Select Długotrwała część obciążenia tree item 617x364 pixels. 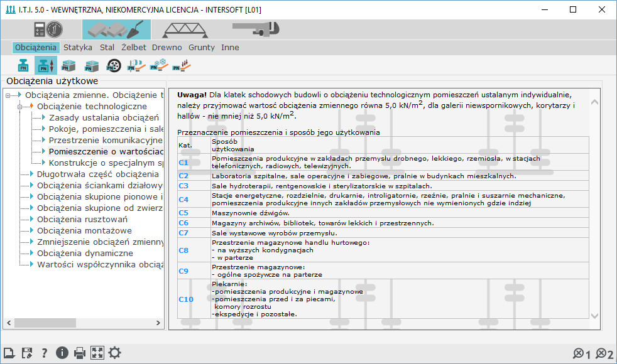pos(98,174)
